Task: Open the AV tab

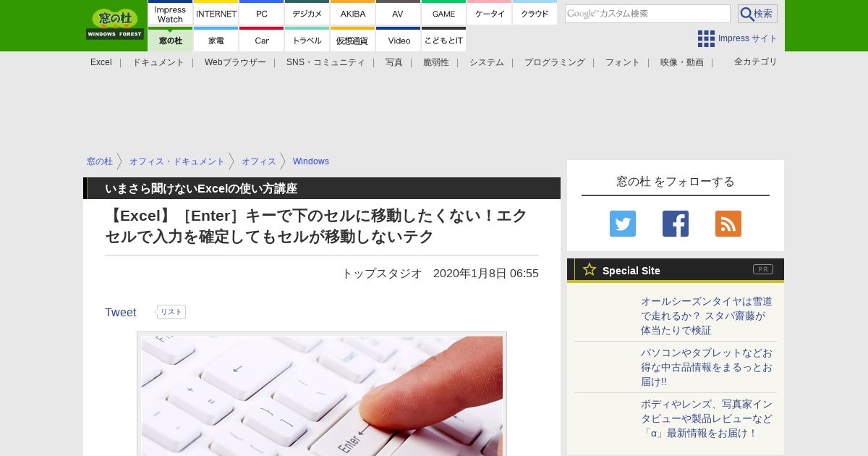Action: 399,13
